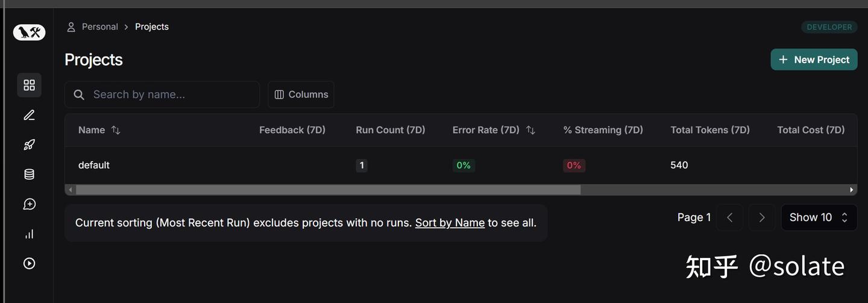The image size is (868, 303).
Task: Open the pencil annotation icon in sidebar
Action: pyautogui.click(x=29, y=115)
